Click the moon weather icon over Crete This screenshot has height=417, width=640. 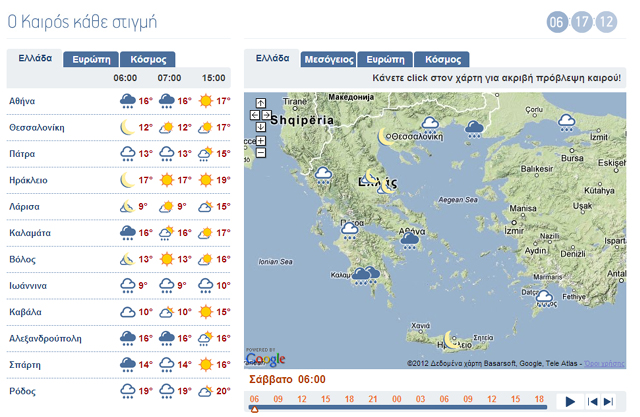[x=452, y=339]
